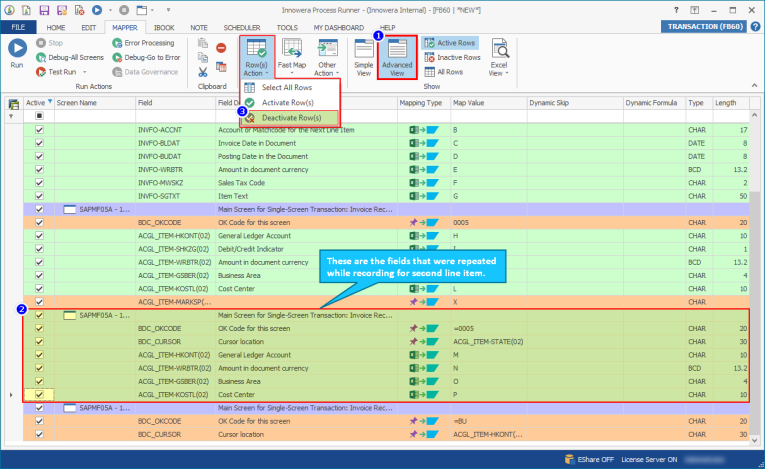Show All Rows in the grid

449,72
